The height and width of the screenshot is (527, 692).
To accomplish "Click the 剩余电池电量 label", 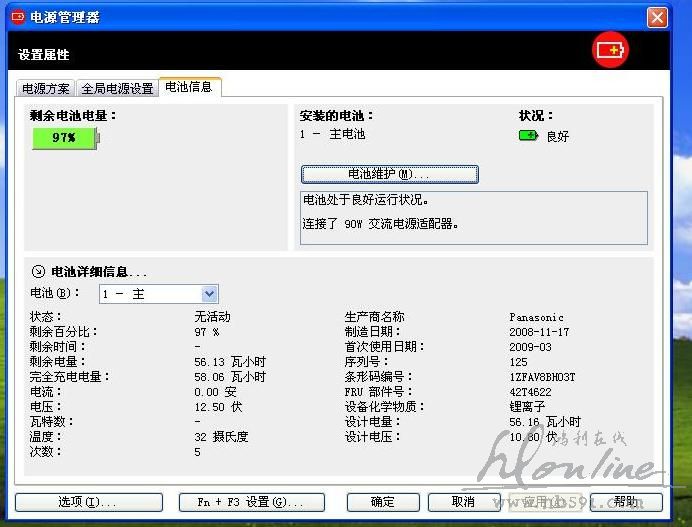I will (73, 116).
